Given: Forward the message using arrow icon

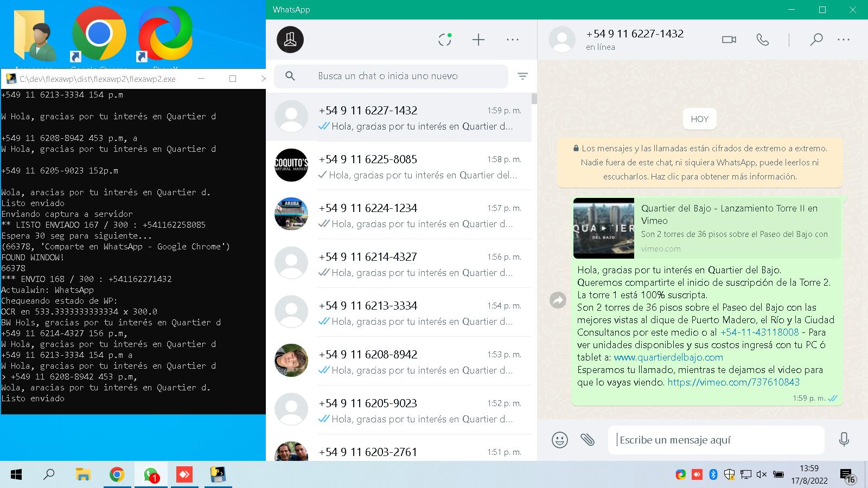Looking at the screenshot, I should click(x=558, y=300).
